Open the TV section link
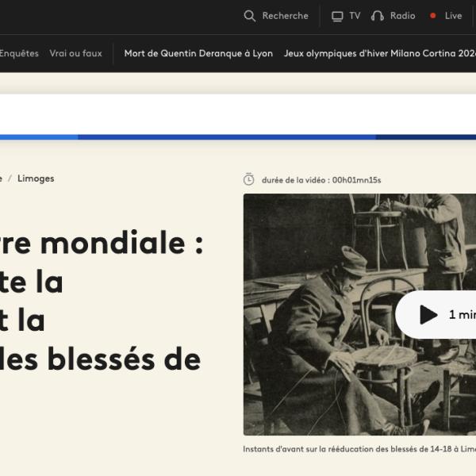The image size is (476, 476). tap(355, 16)
